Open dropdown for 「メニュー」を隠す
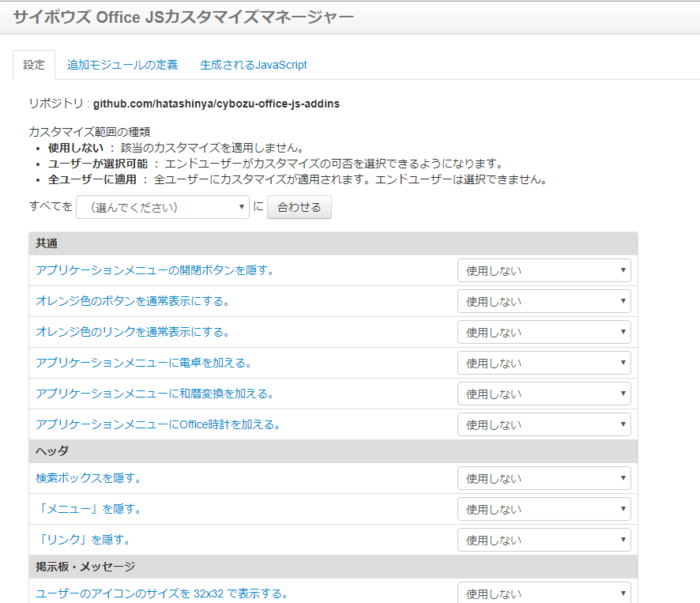The width and height of the screenshot is (700, 603). (x=544, y=509)
